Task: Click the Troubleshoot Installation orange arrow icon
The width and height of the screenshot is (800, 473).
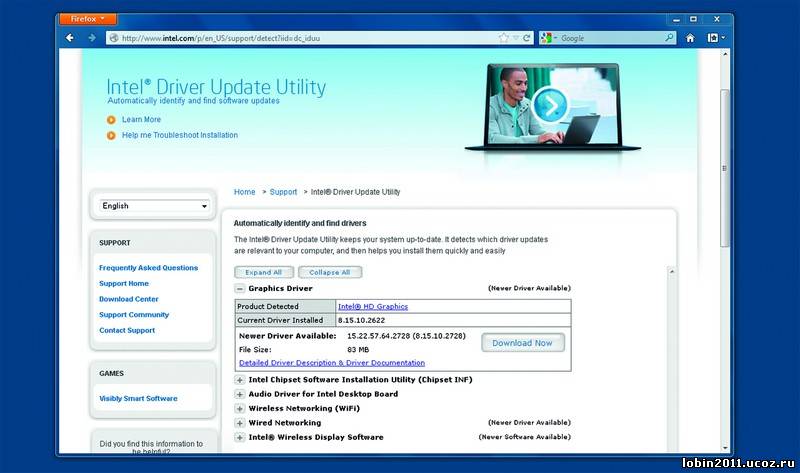Action: (x=111, y=136)
